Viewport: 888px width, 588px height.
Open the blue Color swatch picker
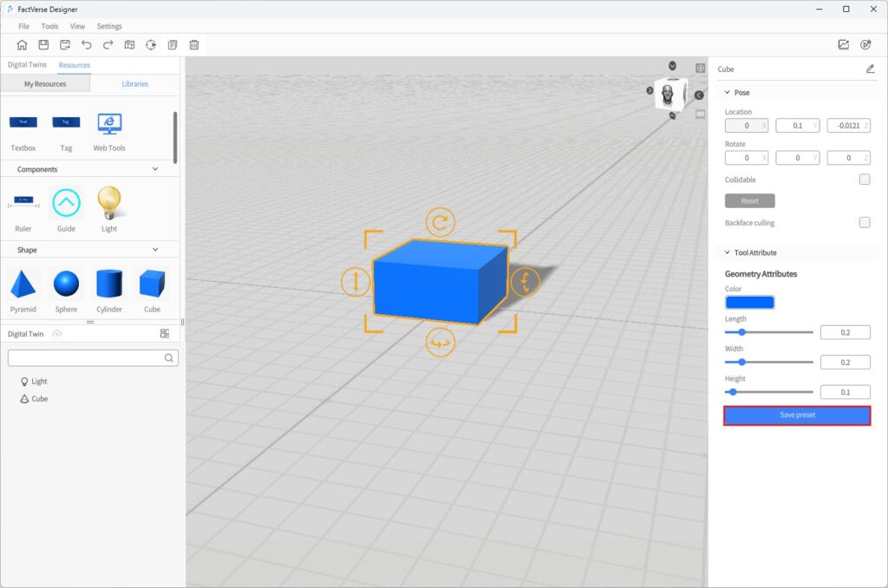[x=749, y=303]
